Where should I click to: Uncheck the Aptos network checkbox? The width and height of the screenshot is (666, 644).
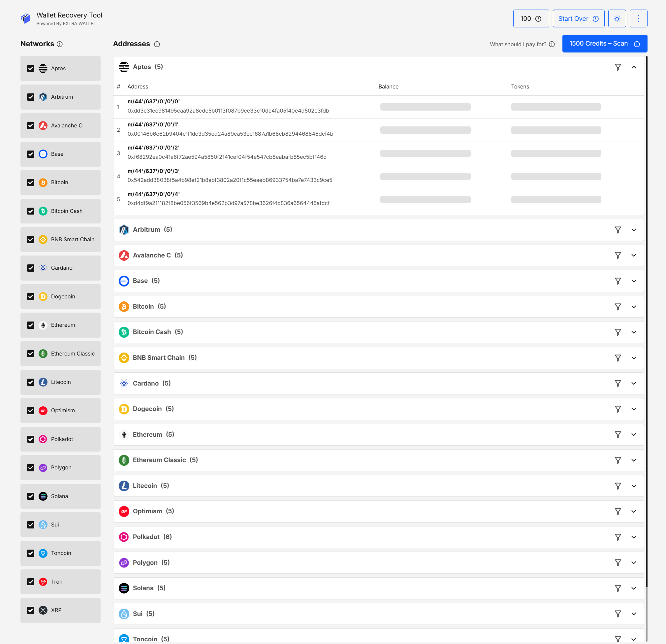tap(31, 68)
